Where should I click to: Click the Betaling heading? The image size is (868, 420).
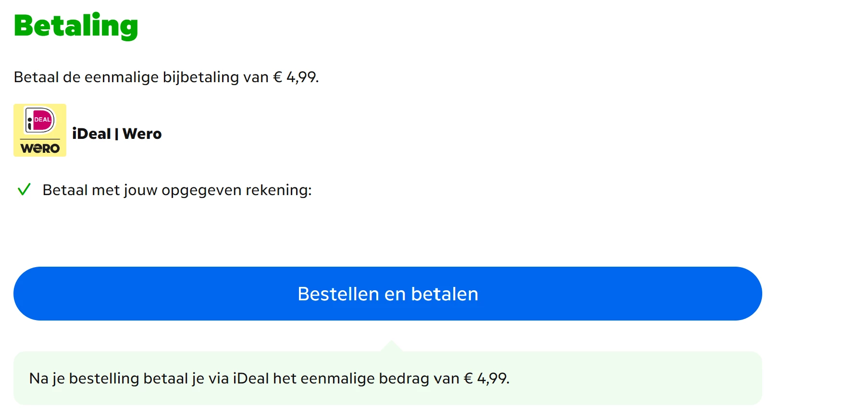click(76, 25)
